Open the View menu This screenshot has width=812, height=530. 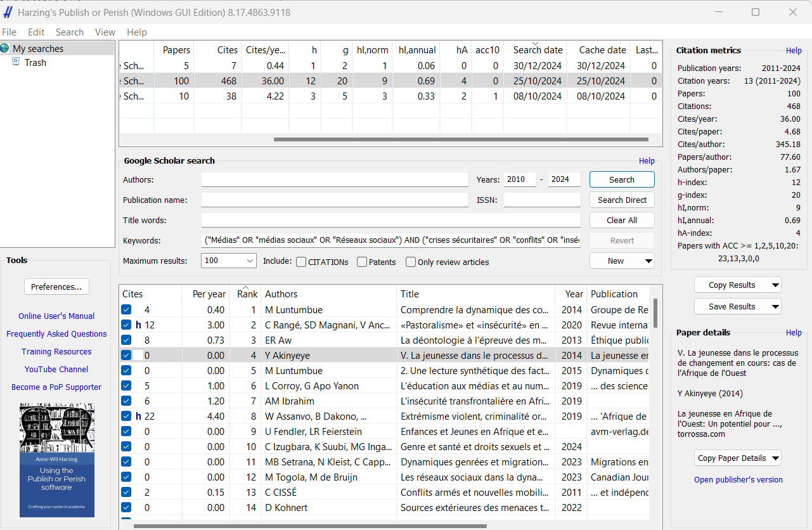(x=105, y=32)
